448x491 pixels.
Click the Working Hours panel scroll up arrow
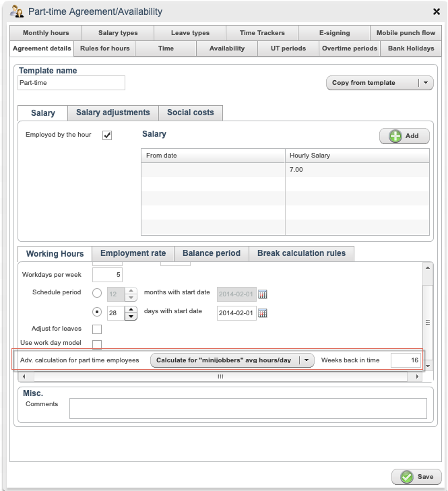tap(428, 268)
